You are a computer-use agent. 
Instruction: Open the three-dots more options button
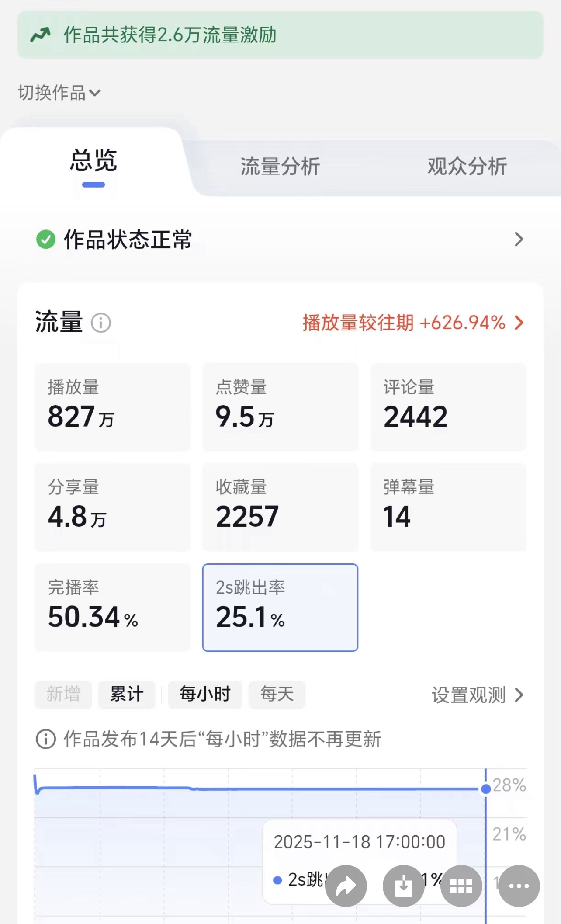(519, 886)
